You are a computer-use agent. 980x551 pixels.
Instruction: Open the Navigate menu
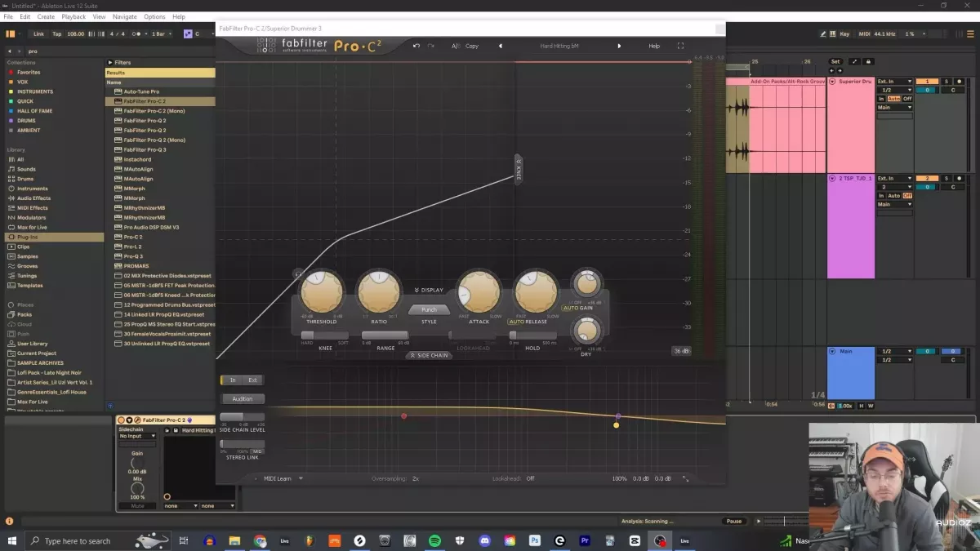click(125, 16)
